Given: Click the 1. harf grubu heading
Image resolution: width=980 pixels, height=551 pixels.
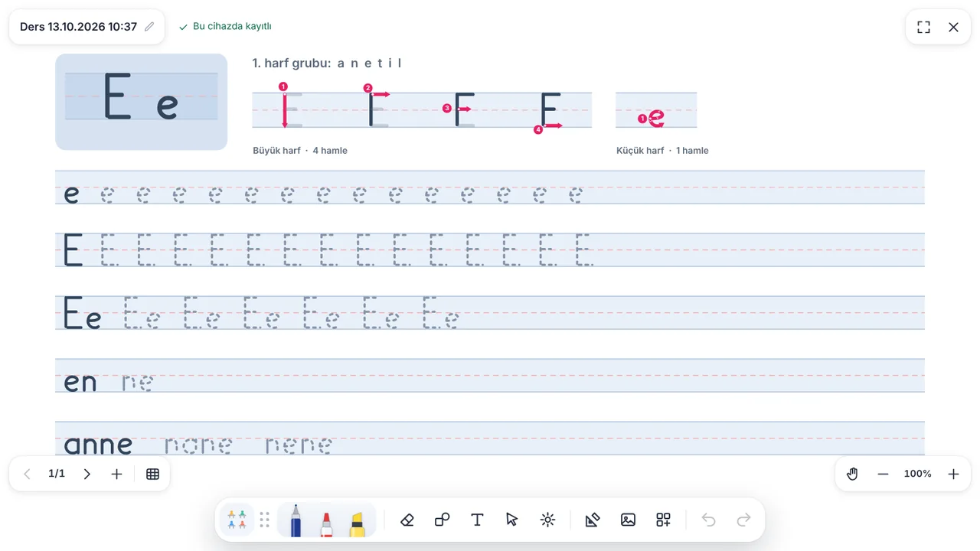Looking at the screenshot, I should coord(327,64).
